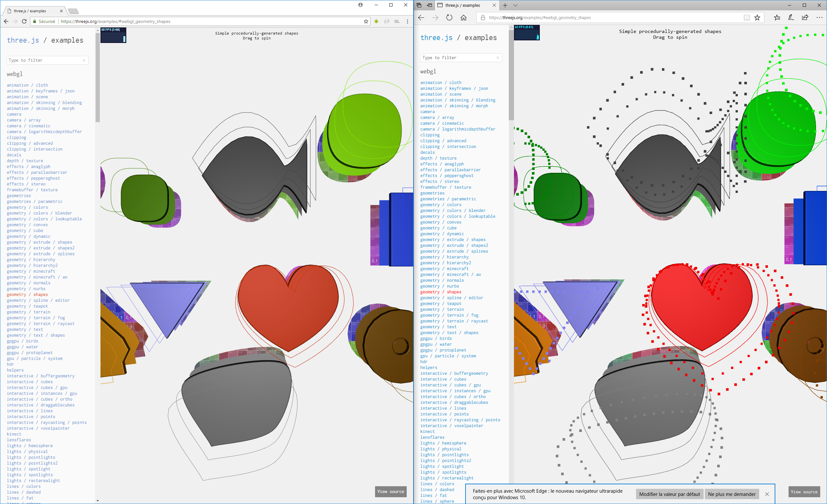The image size is (827, 504).
Task: Open the geometry / text example link
Action: [x=25, y=329]
